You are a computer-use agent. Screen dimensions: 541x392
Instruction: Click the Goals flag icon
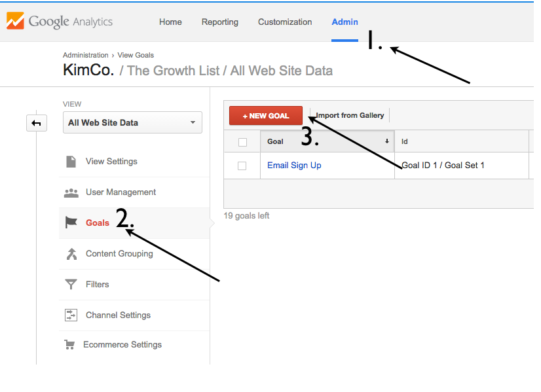(x=71, y=223)
